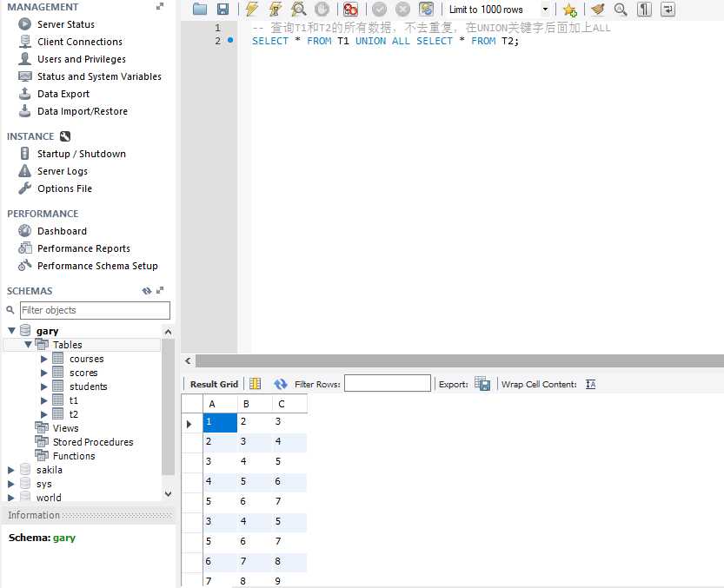Open Options File
Viewport: 724px width, 588px height.
tap(64, 188)
